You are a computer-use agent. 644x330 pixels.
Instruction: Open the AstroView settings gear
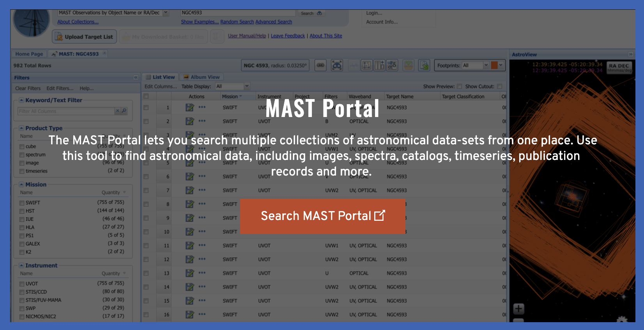622,320
